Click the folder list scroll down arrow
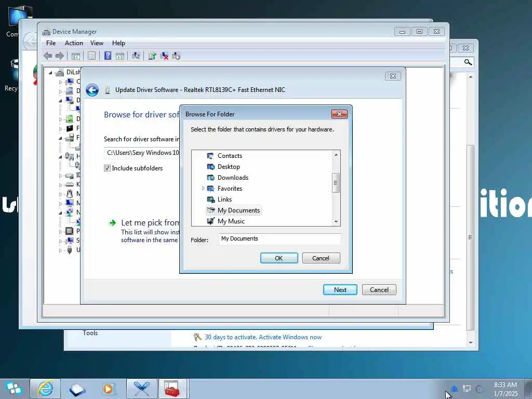The width and height of the screenshot is (532, 399). coord(336,221)
